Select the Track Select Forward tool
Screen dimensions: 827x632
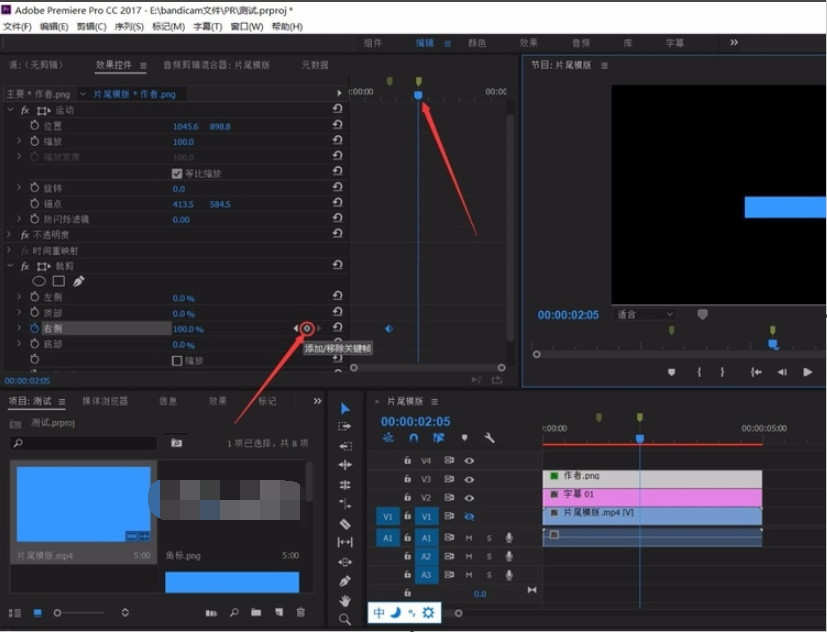[345, 426]
